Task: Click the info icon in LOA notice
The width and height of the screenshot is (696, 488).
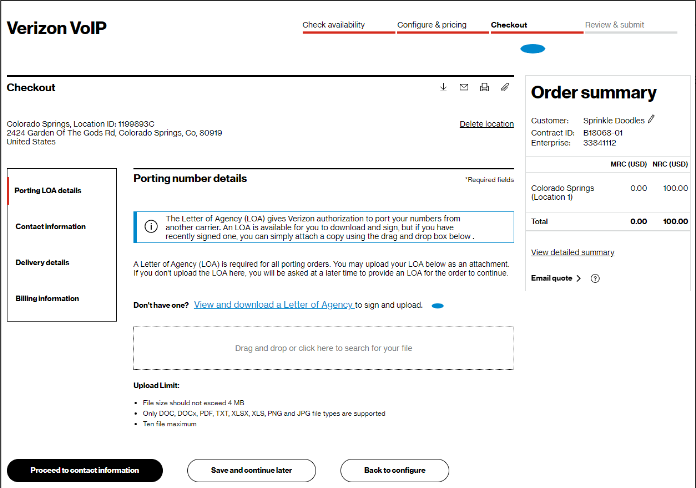Action: 150,226
